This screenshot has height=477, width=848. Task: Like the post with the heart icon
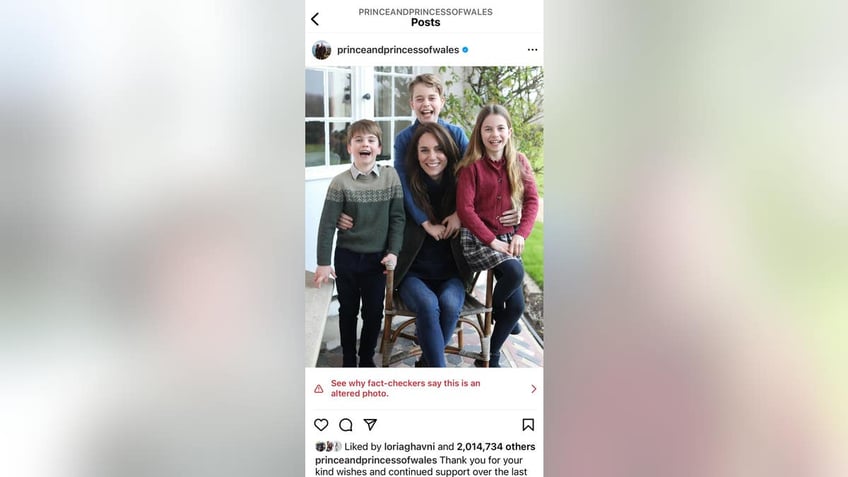point(321,425)
